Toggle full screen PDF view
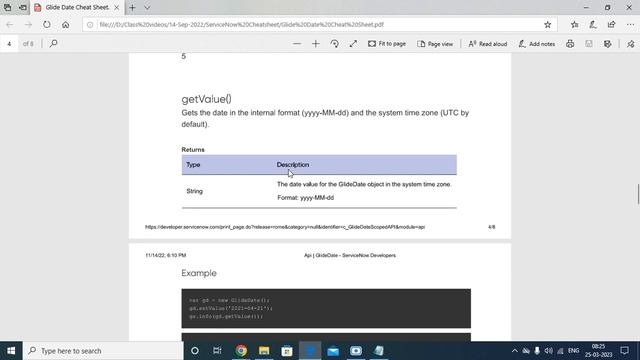640x360 pixels. point(353,44)
